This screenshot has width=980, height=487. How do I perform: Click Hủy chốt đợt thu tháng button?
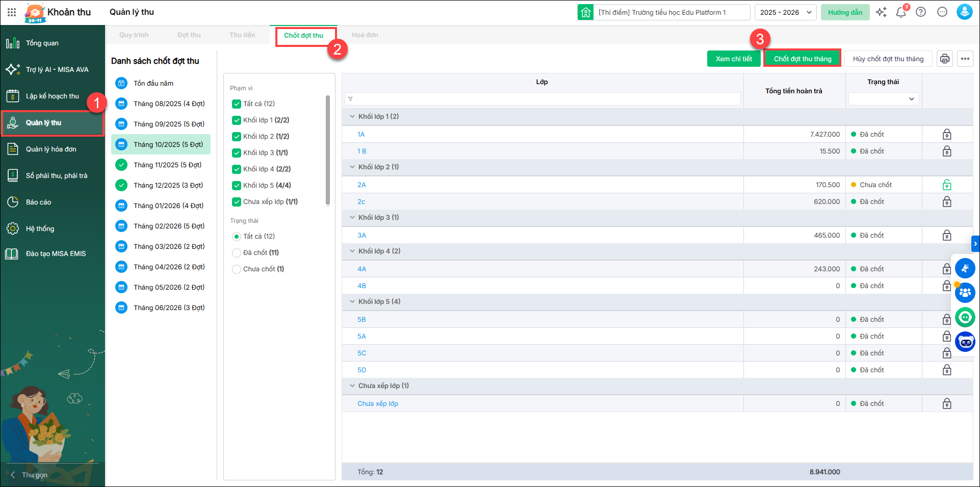[888, 59]
